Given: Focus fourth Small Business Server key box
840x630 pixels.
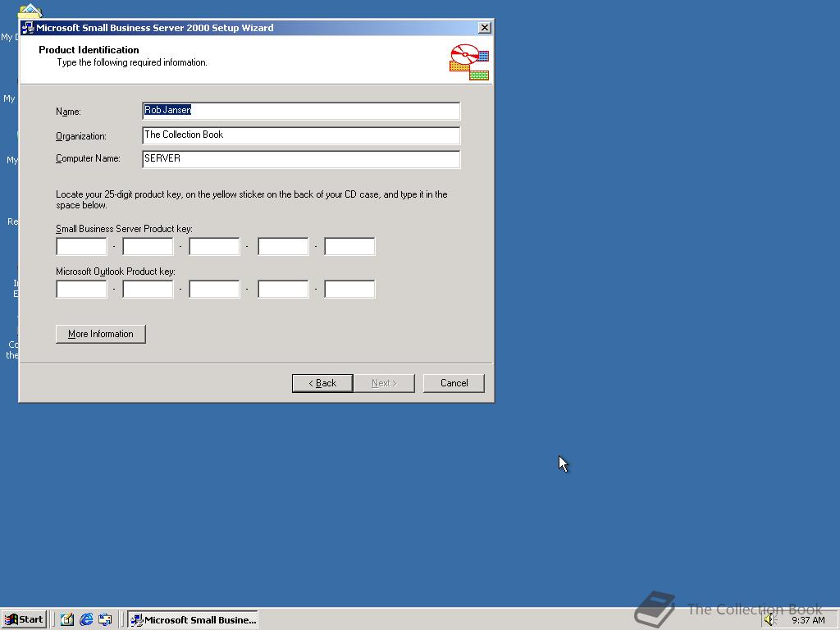Looking at the screenshot, I should pos(283,246).
